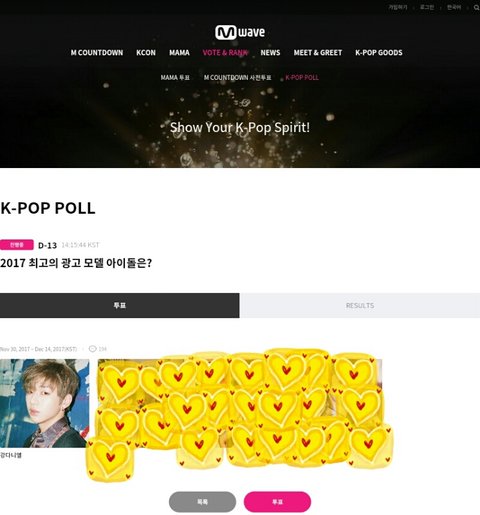Open MEET & GREET page
The height and width of the screenshot is (515, 480).
click(x=318, y=53)
